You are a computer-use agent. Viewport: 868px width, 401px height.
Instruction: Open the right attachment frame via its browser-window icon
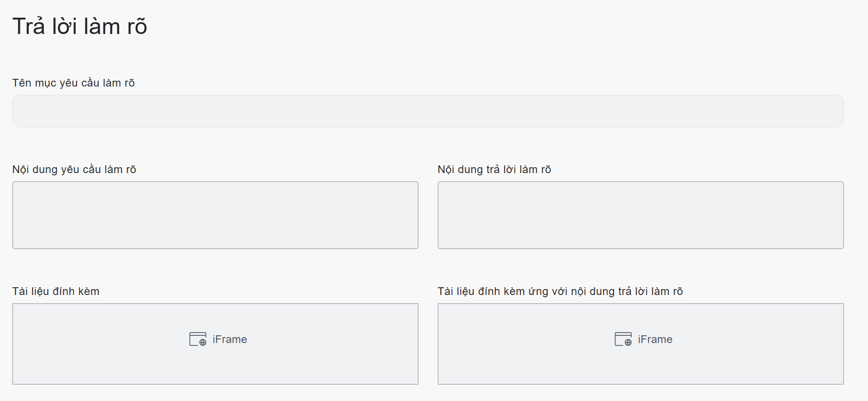tap(623, 339)
